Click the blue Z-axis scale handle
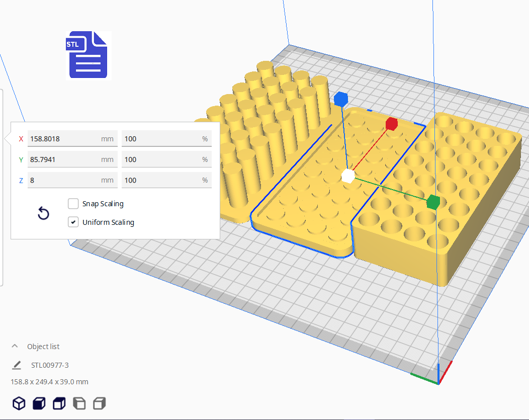529x420 pixels. pos(340,99)
